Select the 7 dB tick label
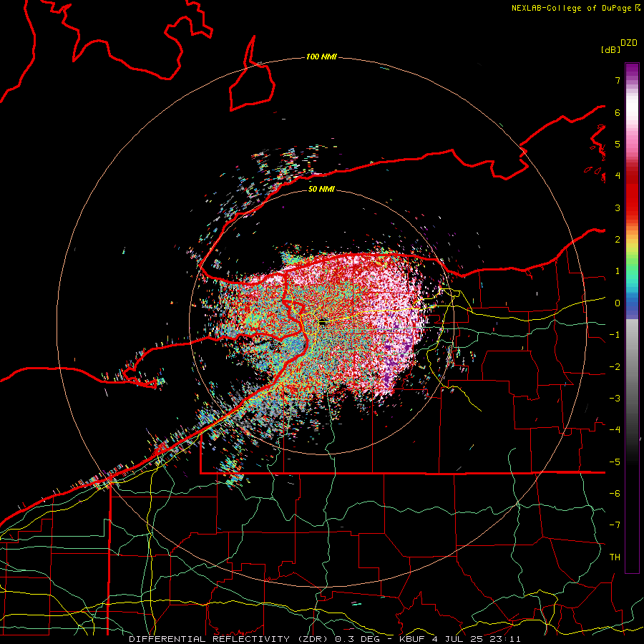This screenshot has height=644, width=644. click(618, 80)
